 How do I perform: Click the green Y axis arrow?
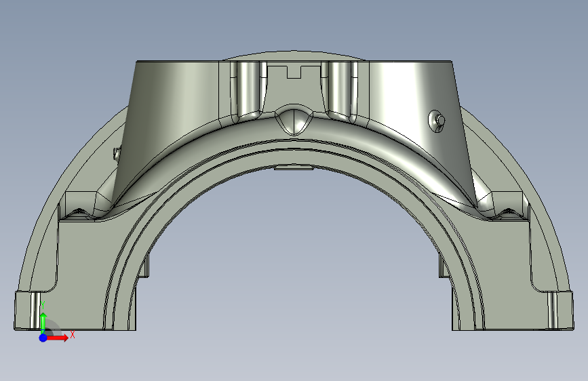(43, 323)
